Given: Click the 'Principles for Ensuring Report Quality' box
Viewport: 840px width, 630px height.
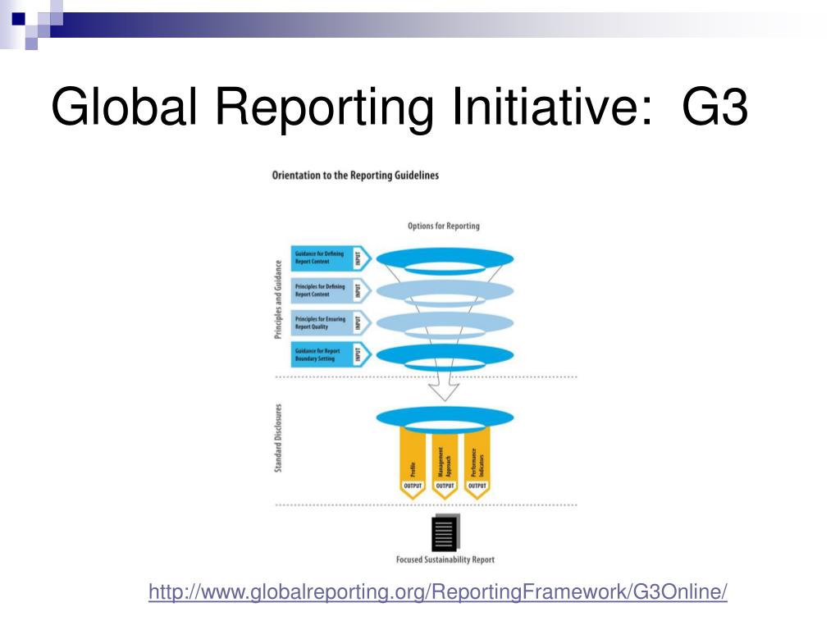Looking at the screenshot, I should pos(322,322).
